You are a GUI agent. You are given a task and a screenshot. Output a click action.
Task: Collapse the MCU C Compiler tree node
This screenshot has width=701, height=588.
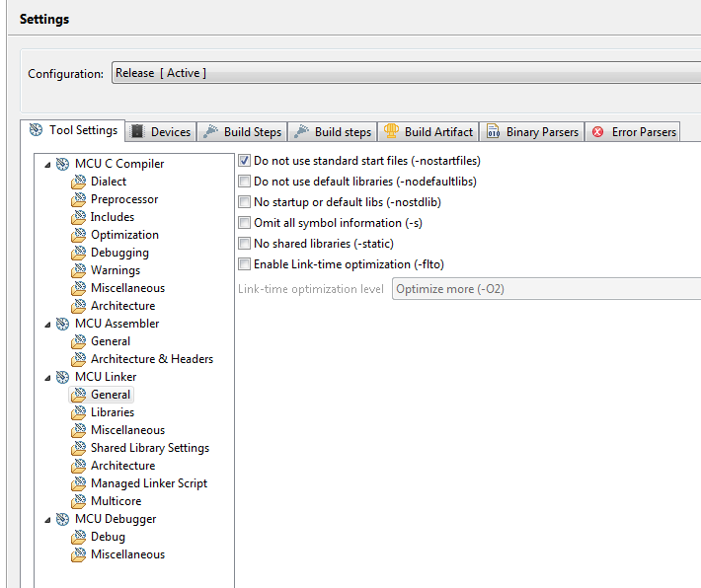point(47,165)
